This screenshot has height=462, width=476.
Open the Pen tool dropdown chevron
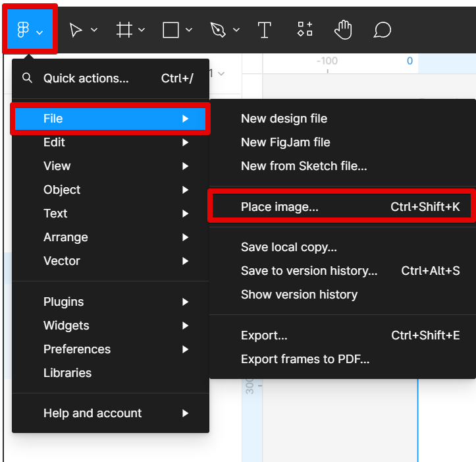[236, 30]
